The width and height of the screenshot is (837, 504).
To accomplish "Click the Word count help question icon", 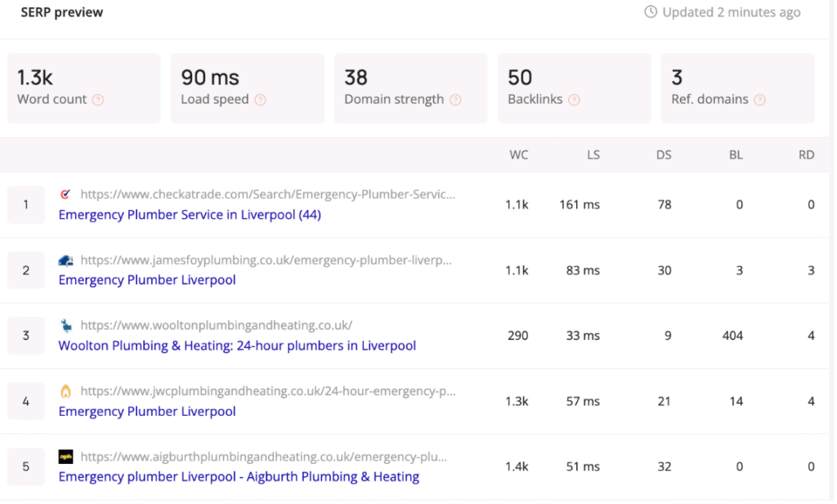I will (98, 100).
